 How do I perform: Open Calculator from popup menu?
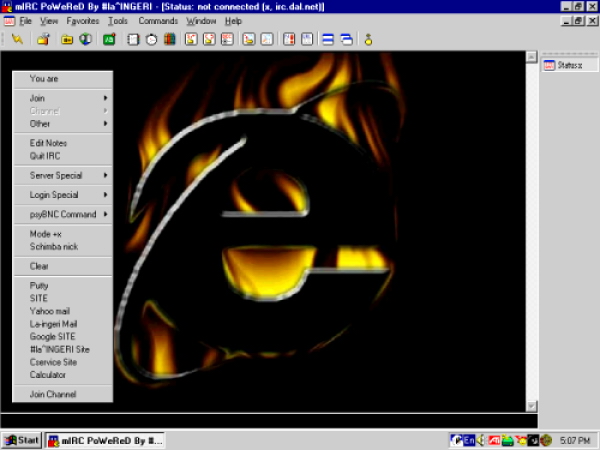63,375
